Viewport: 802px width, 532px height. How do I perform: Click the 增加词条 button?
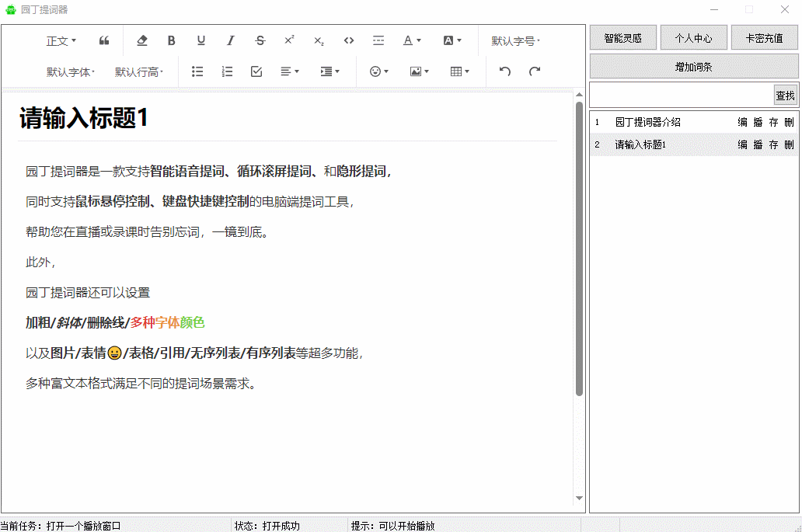693,67
